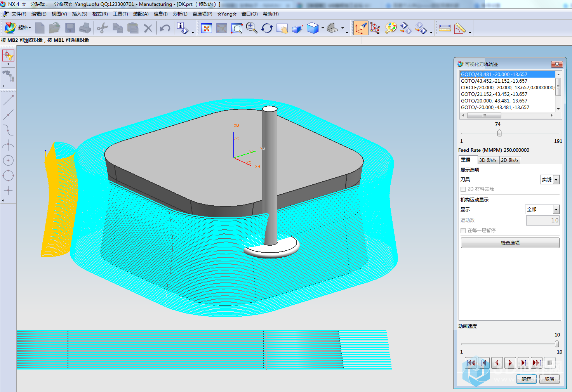Click the Save floppy disk icon
The image size is (572, 392).
pyautogui.click(x=70, y=28)
